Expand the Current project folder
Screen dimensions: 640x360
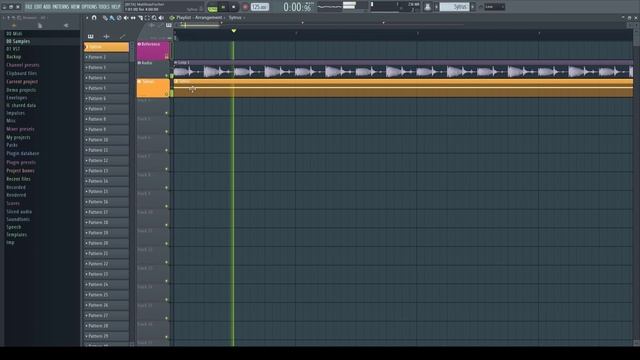click(22, 82)
